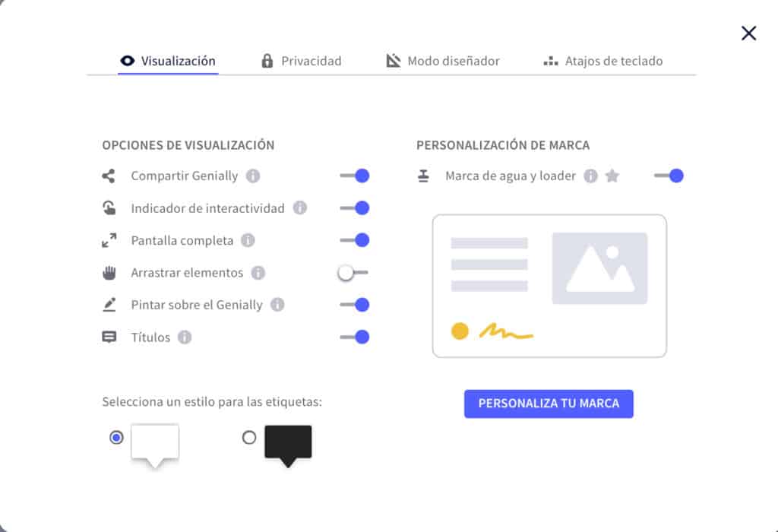The height and width of the screenshot is (532, 778).
Task: Click the white label tooltip preview
Action: point(155,445)
